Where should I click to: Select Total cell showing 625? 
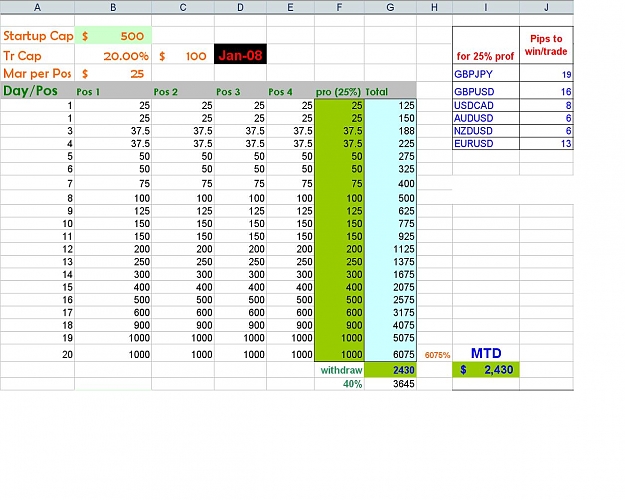(x=390, y=211)
